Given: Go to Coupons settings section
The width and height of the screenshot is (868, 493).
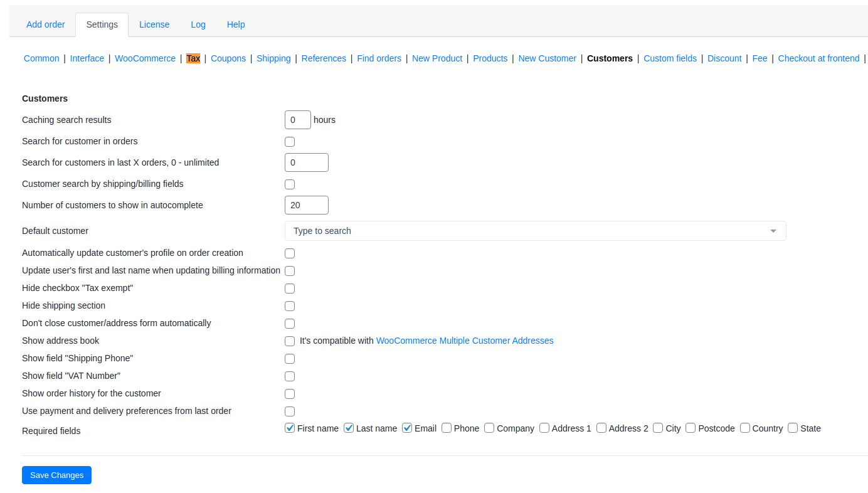Looking at the screenshot, I should click(228, 58).
